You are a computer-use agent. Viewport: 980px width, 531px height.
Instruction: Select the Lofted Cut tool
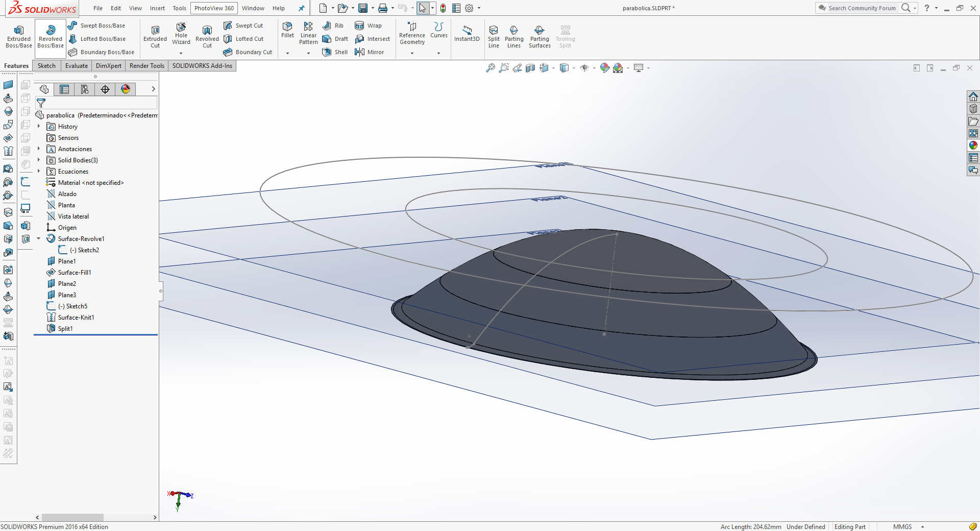(x=244, y=39)
